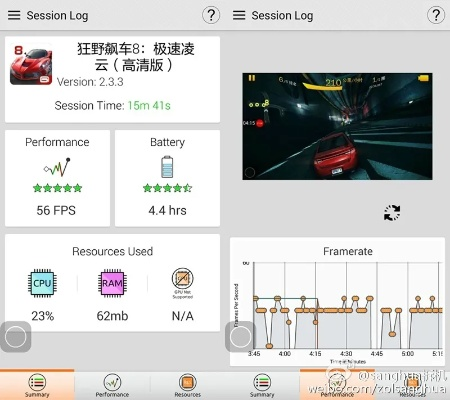Tap the game title 狂野飙车8
The height and width of the screenshot is (400, 450).
(x=136, y=57)
